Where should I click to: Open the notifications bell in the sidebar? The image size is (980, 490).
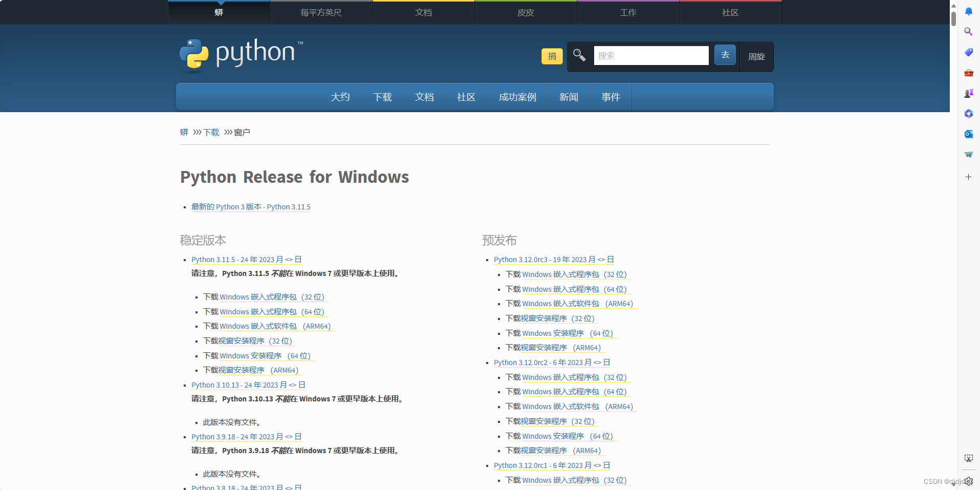[x=968, y=11]
